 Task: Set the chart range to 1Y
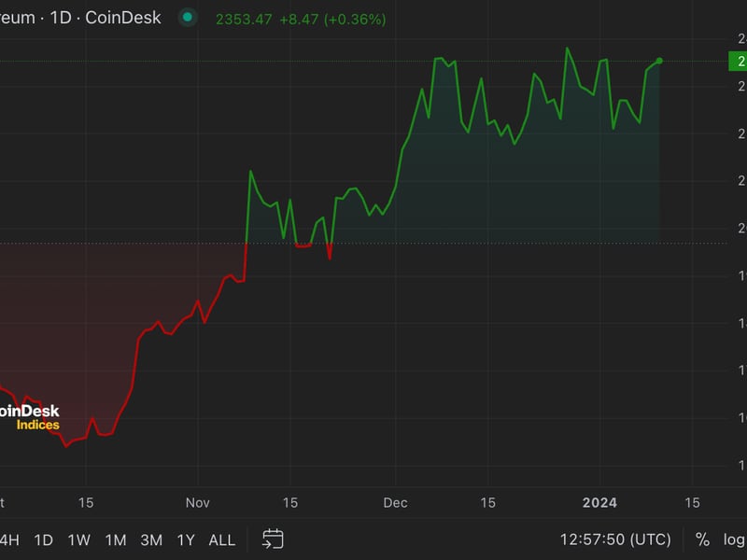coord(186,539)
